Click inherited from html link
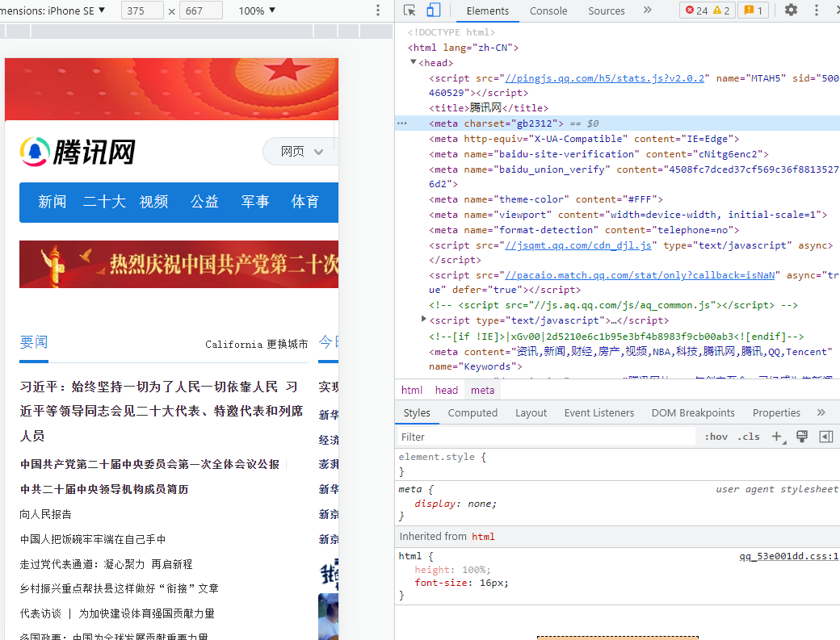 (x=483, y=536)
